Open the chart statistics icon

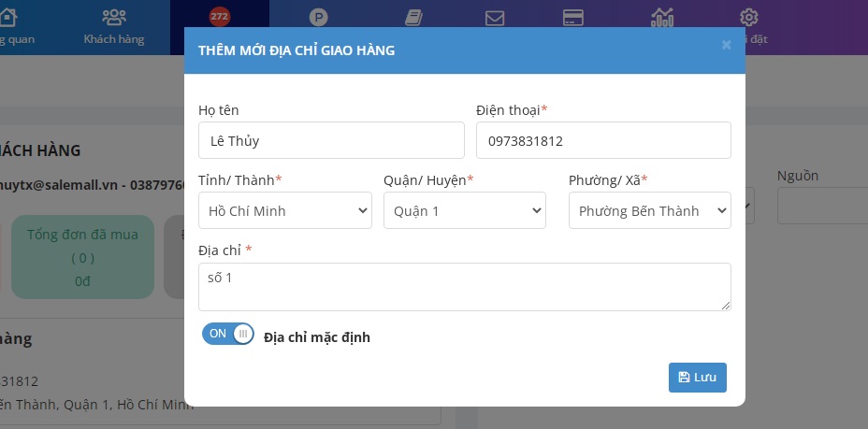[x=662, y=18]
